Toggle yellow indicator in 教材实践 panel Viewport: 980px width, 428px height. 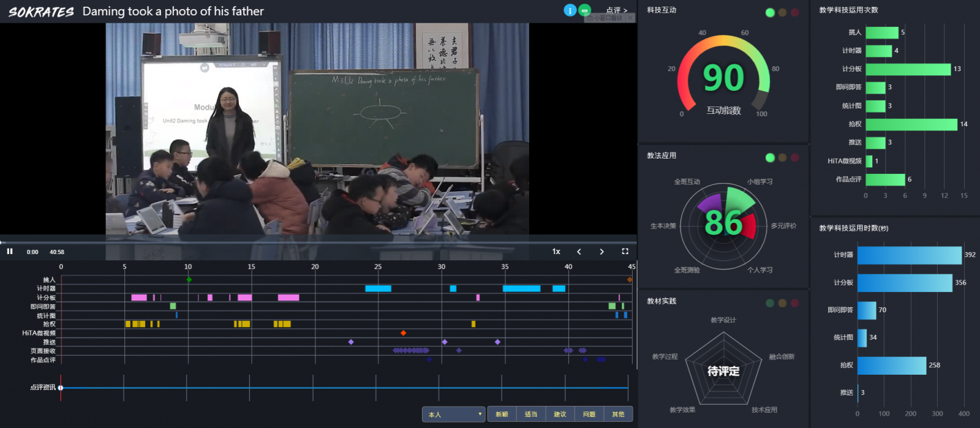(782, 303)
